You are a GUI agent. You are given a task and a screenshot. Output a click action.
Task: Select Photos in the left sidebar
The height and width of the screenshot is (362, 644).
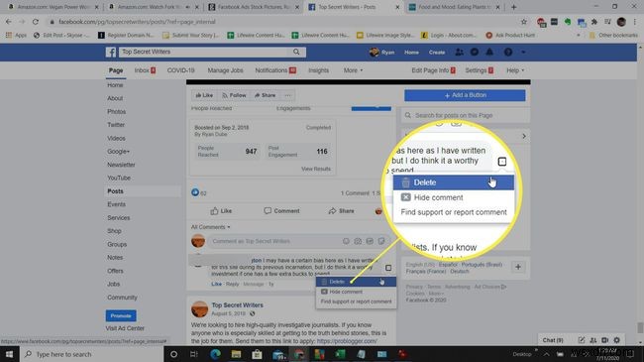tap(116, 111)
